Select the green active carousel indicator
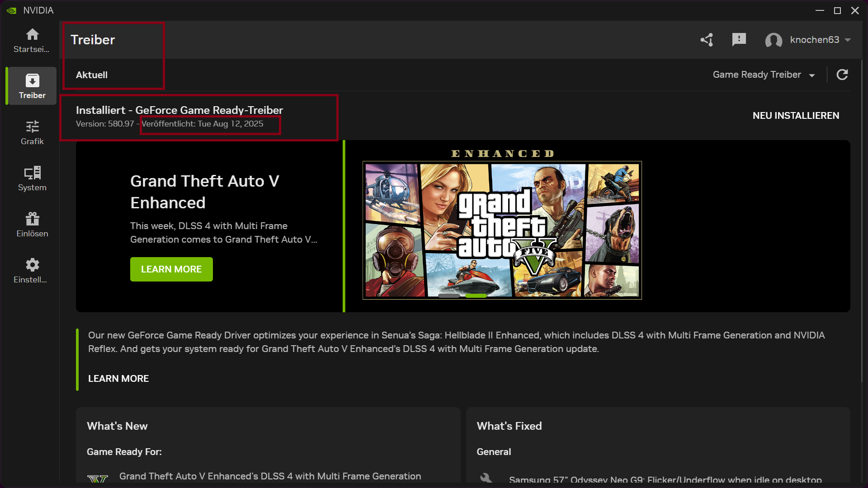The width and height of the screenshot is (868, 488). (476, 296)
